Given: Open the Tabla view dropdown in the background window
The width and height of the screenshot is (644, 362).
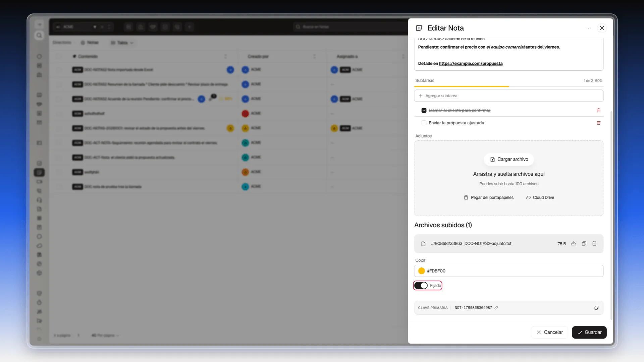Looking at the screenshot, I should point(122,43).
